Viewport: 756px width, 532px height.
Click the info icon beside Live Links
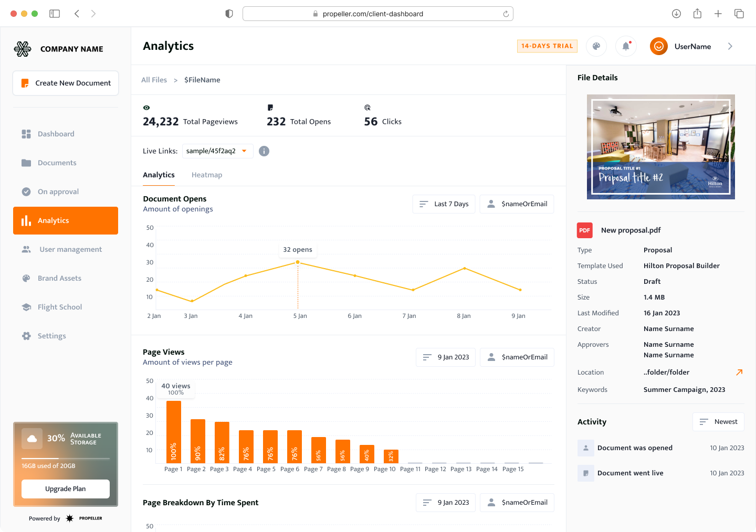click(x=264, y=151)
